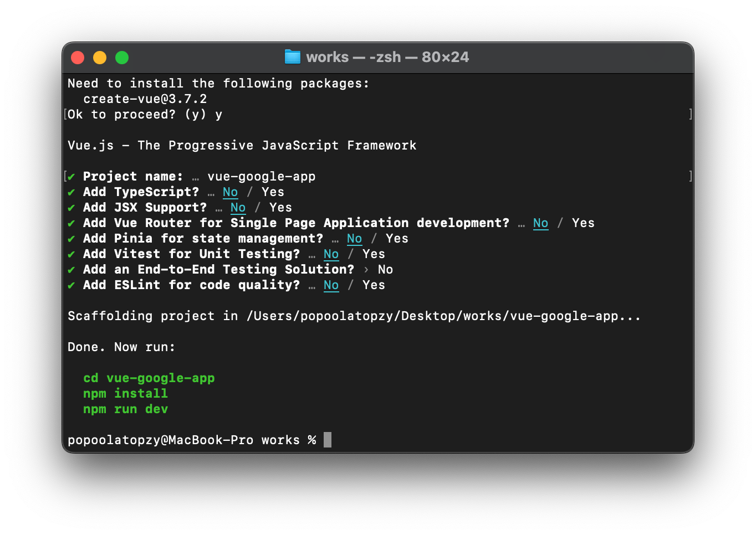This screenshot has width=756, height=535.
Task: Click the yellow minimize window button
Action: coord(100,58)
